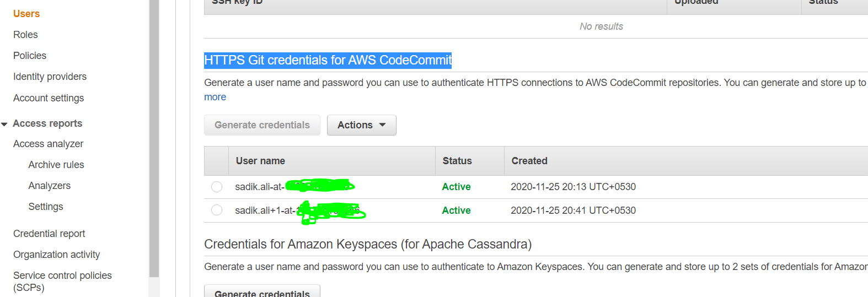Image resolution: width=868 pixels, height=297 pixels.
Task: Click the CodeCommit Generate credentials button
Action: click(x=262, y=125)
